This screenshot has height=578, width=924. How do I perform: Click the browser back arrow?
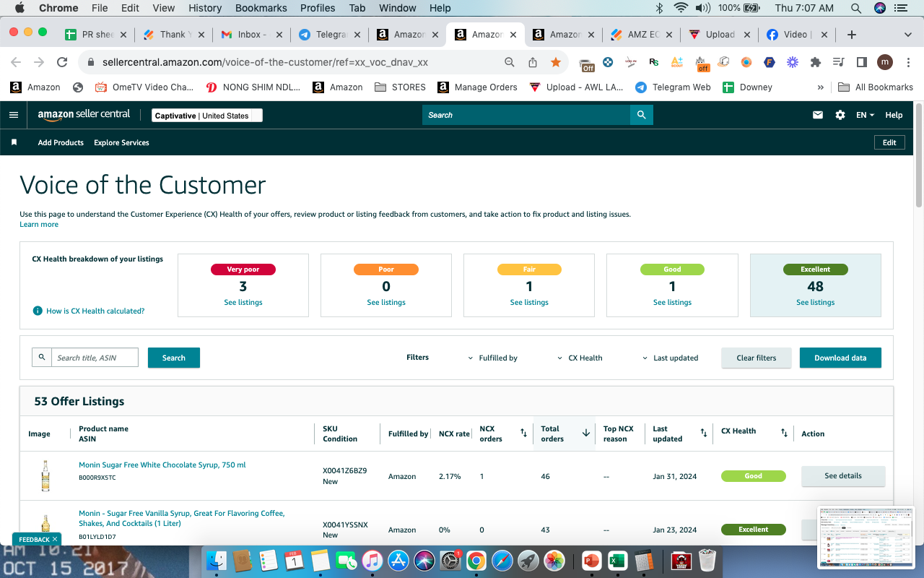[x=16, y=63]
